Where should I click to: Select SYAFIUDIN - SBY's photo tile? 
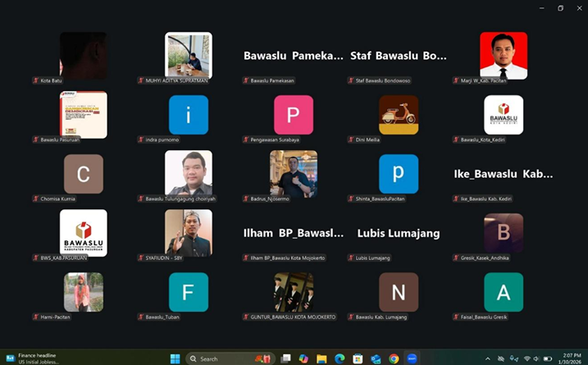point(189,233)
